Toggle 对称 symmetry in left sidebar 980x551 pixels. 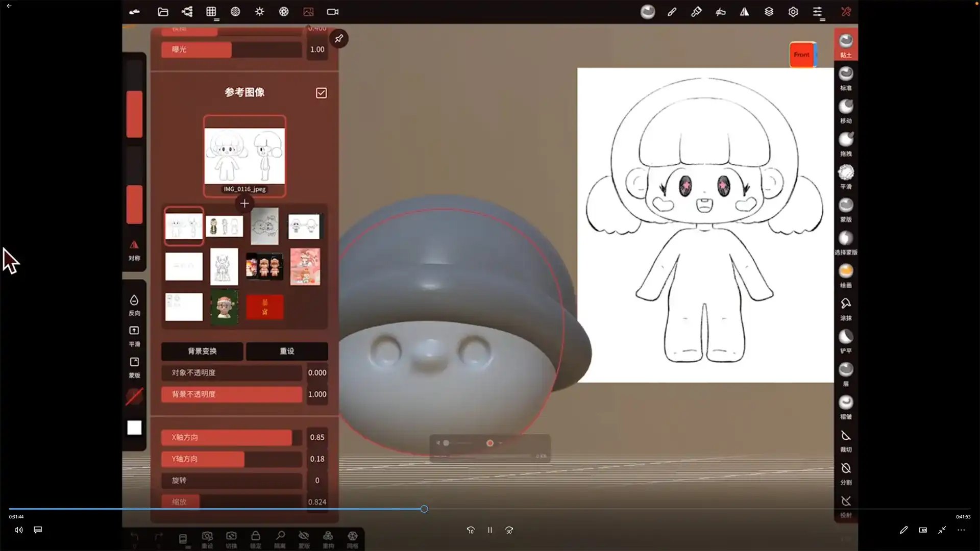pos(134,250)
